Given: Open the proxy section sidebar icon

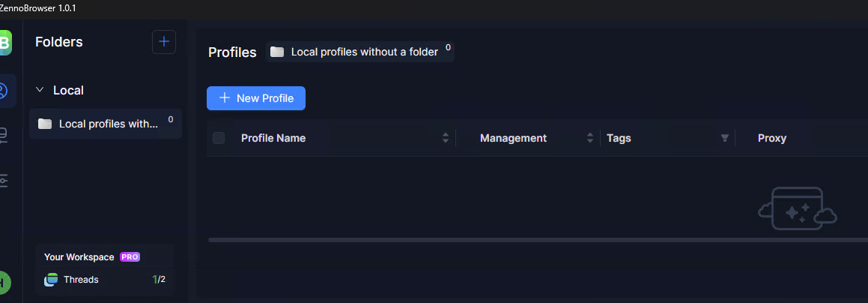Looking at the screenshot, I should coord(4,136).
